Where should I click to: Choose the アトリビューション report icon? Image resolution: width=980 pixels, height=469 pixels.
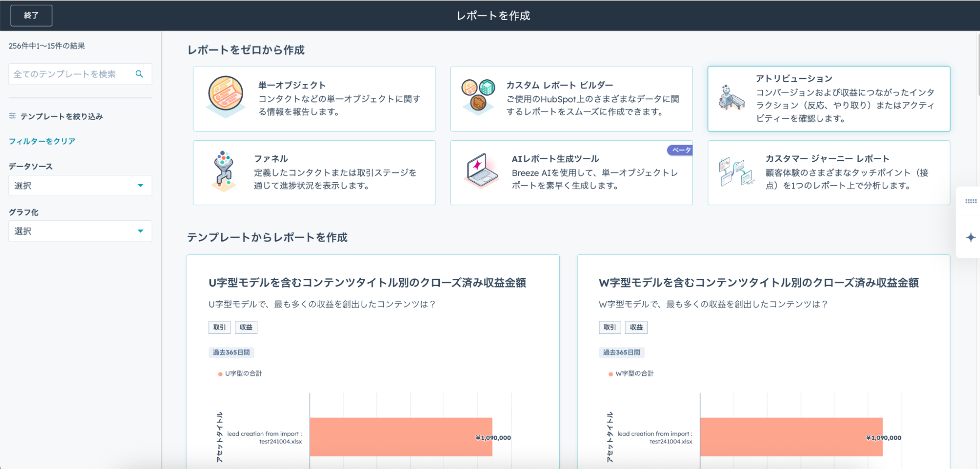[x=731, y=97]
